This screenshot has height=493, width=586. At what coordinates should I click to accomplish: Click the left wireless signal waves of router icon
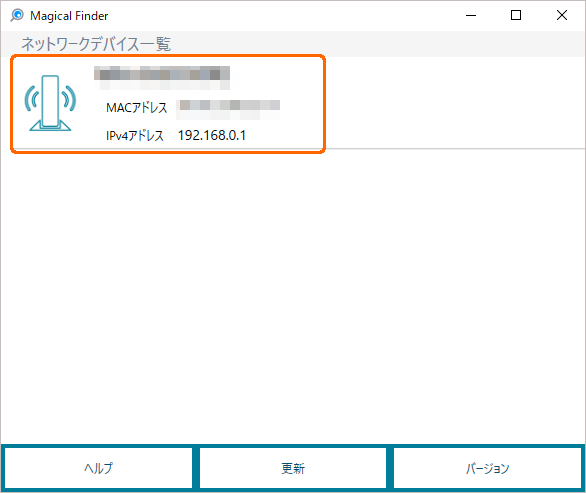pos(31,98)
